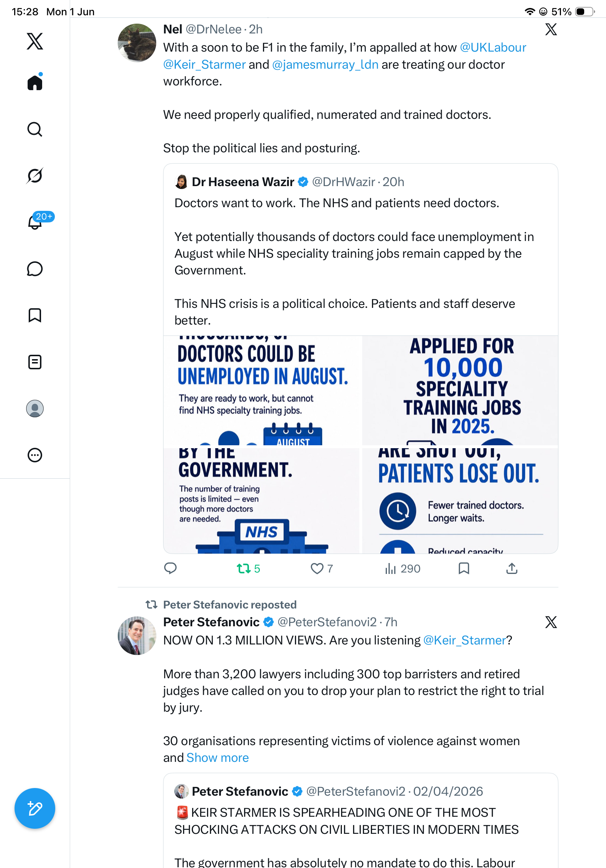Viewport: 606px width, 868px height.
Task: Open Grok from the sidebar
Action: [35, 176]
